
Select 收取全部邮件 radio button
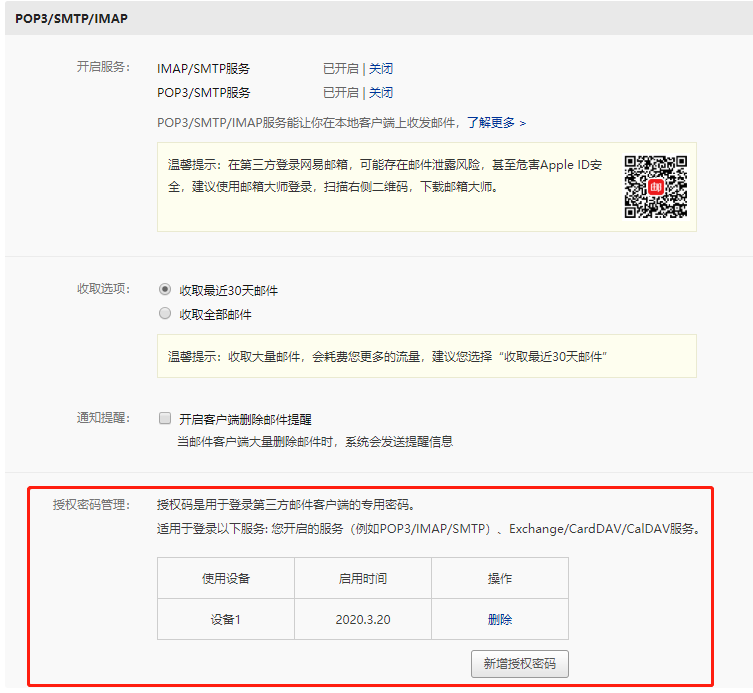click(165, 313)
